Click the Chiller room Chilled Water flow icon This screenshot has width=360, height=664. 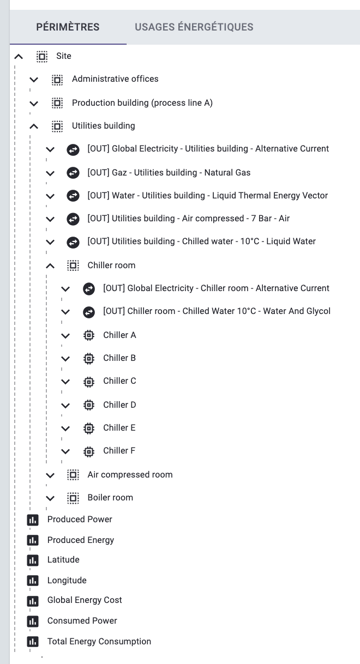(89, 312)
